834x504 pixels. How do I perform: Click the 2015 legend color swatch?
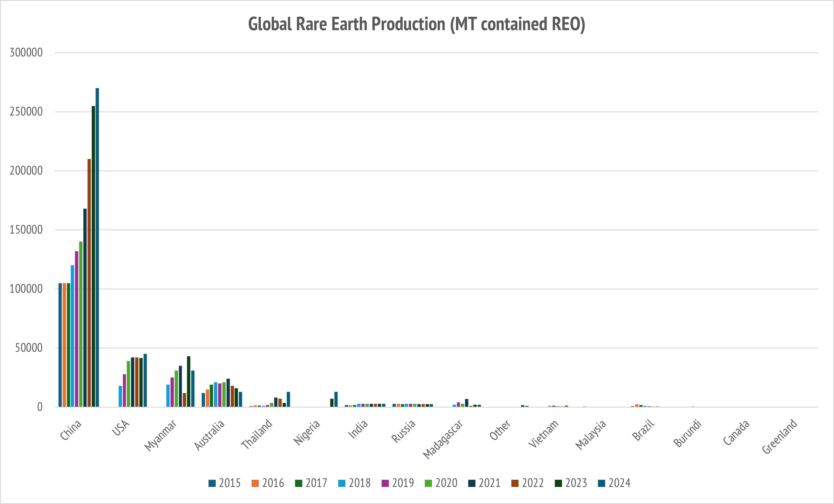212,483
